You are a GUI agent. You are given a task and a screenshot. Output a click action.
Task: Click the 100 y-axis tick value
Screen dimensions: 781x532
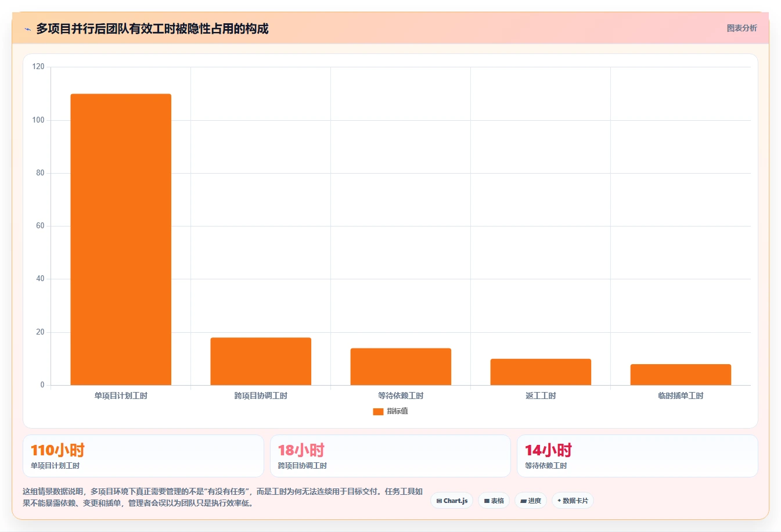pos(38,120)
